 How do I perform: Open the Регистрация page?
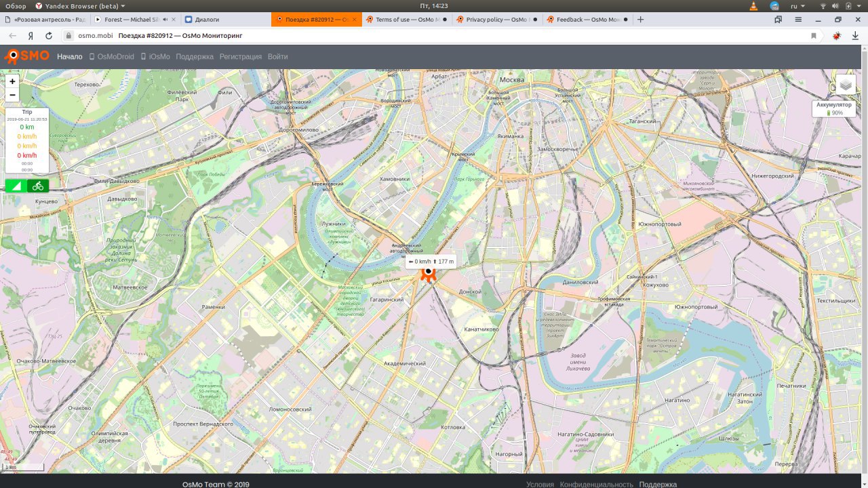coord(241,57)
